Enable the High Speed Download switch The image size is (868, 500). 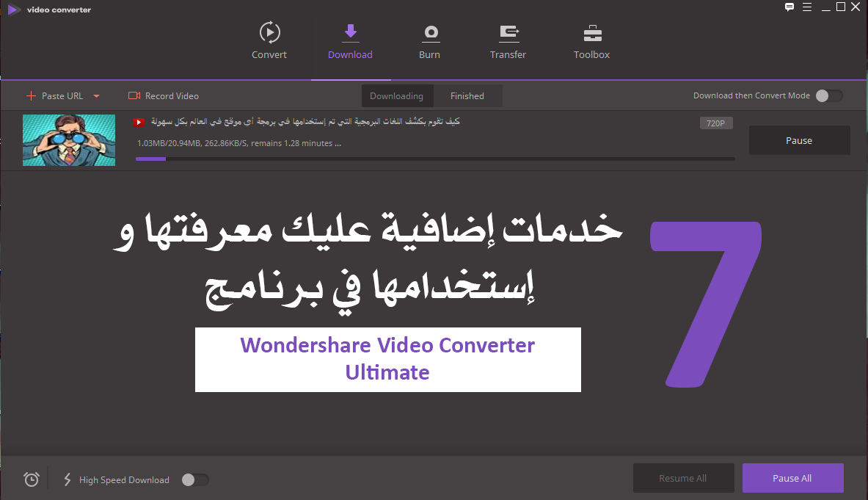point(195,479)
